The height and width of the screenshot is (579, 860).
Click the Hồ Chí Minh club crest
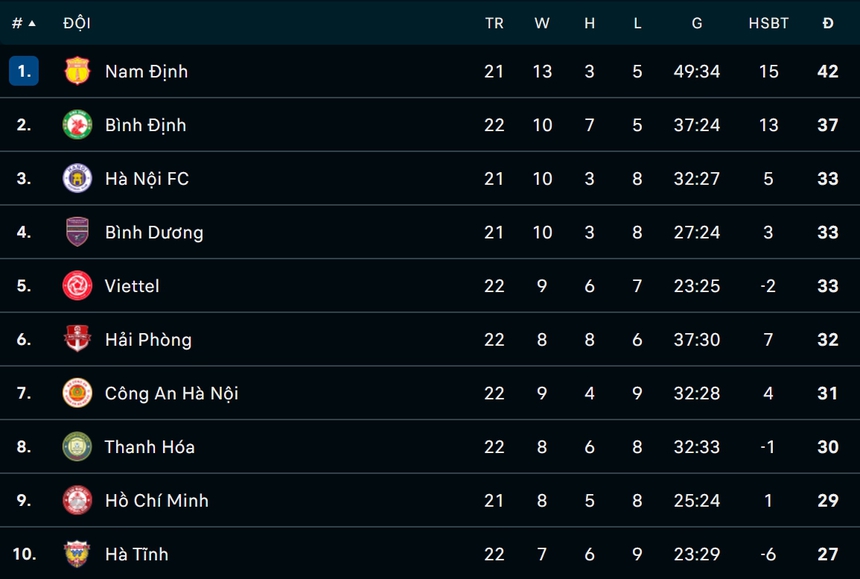77,500
